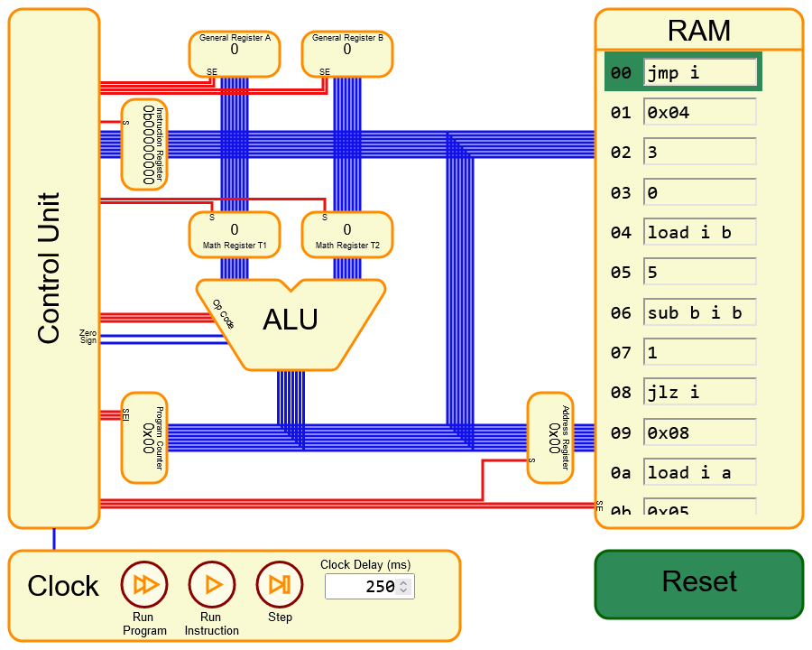Click the RAM header title
Image resolution: width=812 pixels, height=650 pixels.
tap(699, 30)
